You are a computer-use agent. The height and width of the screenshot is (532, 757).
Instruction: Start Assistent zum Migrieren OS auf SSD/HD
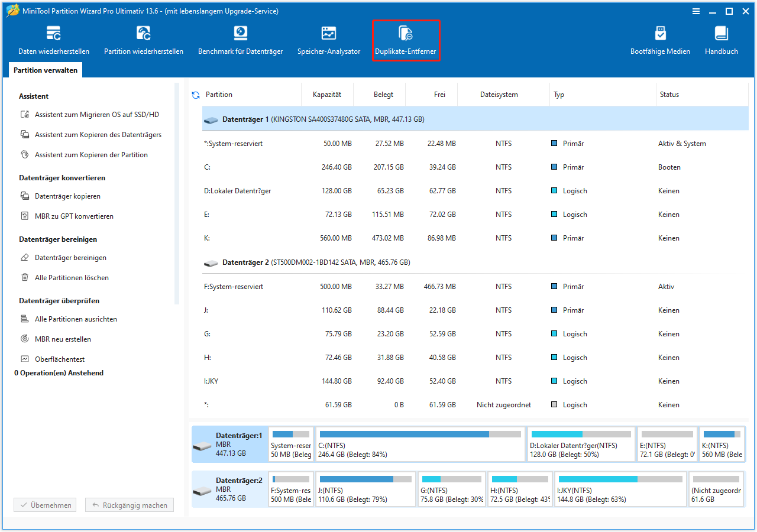[90, 115]
